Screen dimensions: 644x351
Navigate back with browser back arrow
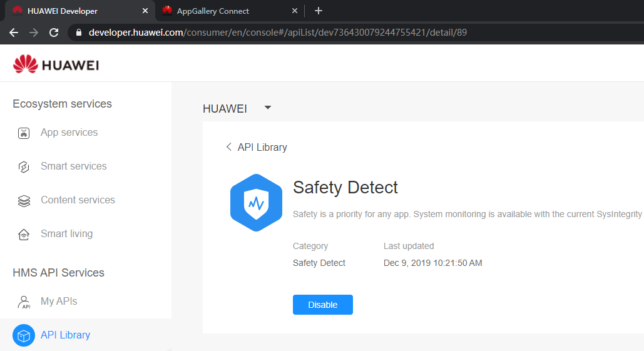(x=14, y=33)
